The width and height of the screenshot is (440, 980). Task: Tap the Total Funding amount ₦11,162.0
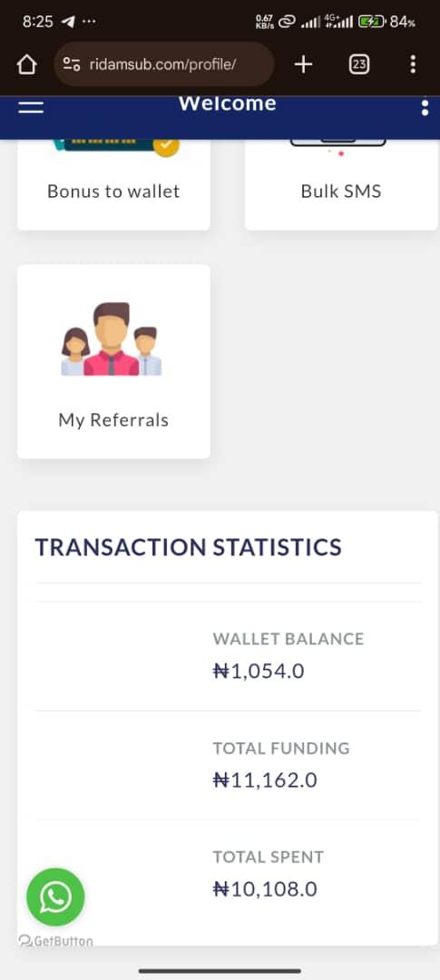tap(265, 780)
